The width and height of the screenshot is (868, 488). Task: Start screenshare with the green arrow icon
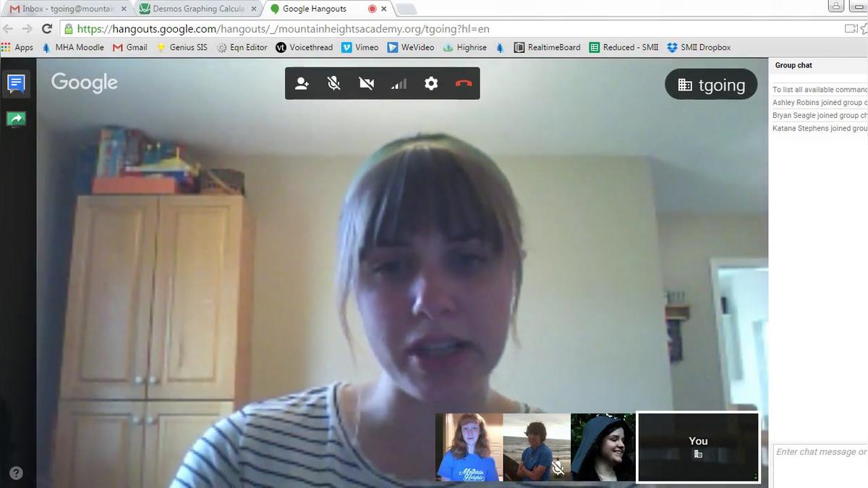pos(16,119)
